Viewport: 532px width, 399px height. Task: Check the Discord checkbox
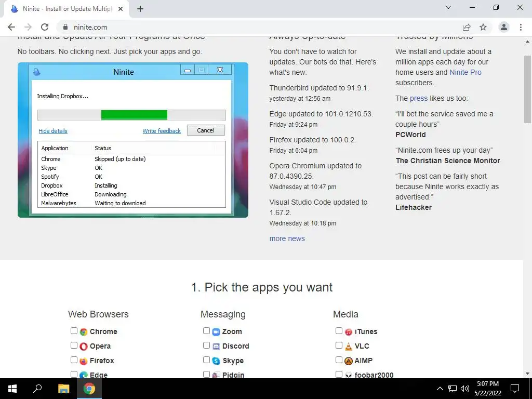(206, 345)
